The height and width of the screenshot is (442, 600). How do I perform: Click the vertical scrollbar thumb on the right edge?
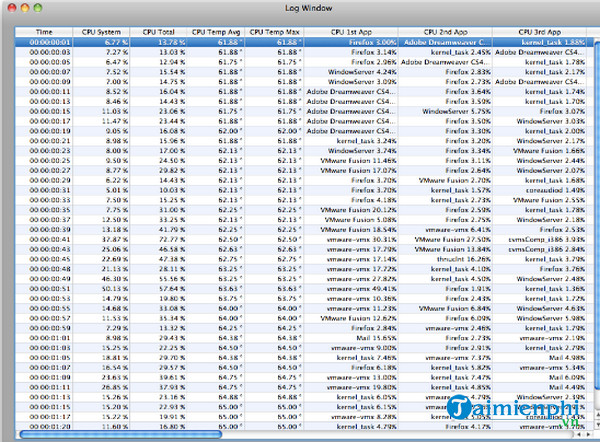pos(597,214)
